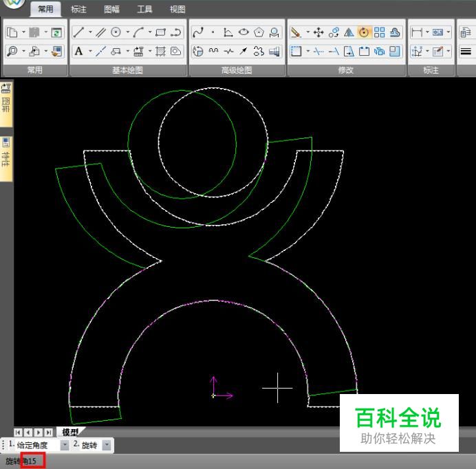This screenshot has width=476, height=469.
Task: Select the Point tool
Action: pos(213,32)
